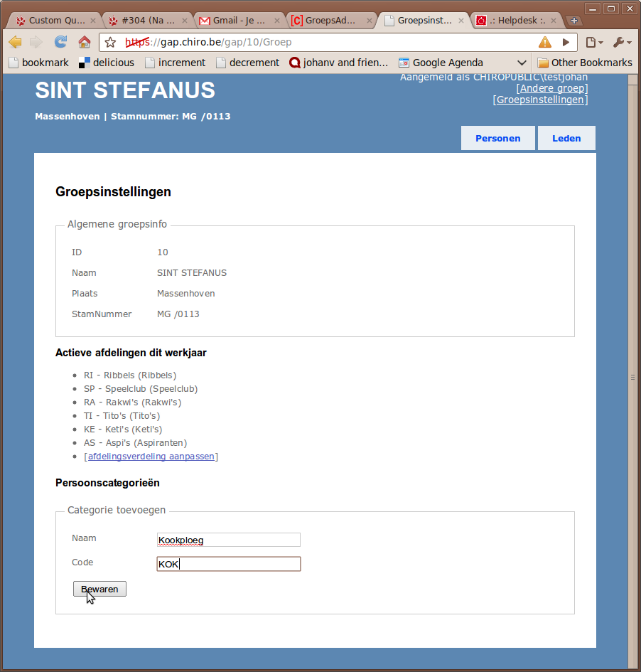Click 'RA - Rakwi's (Rakwi's)' list item

coord(133,402)
